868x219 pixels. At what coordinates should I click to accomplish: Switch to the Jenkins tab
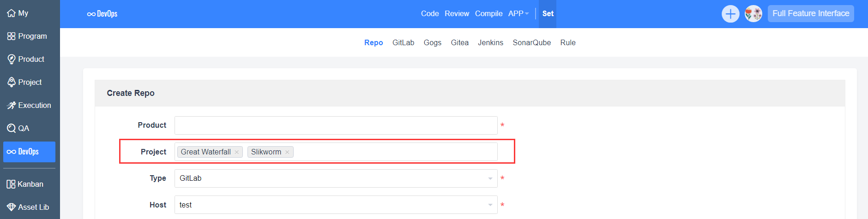click(x=490, y=43)
